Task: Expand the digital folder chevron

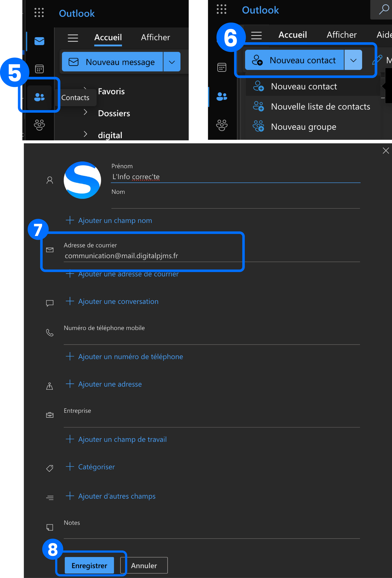Action: click(x=86, y=134)
